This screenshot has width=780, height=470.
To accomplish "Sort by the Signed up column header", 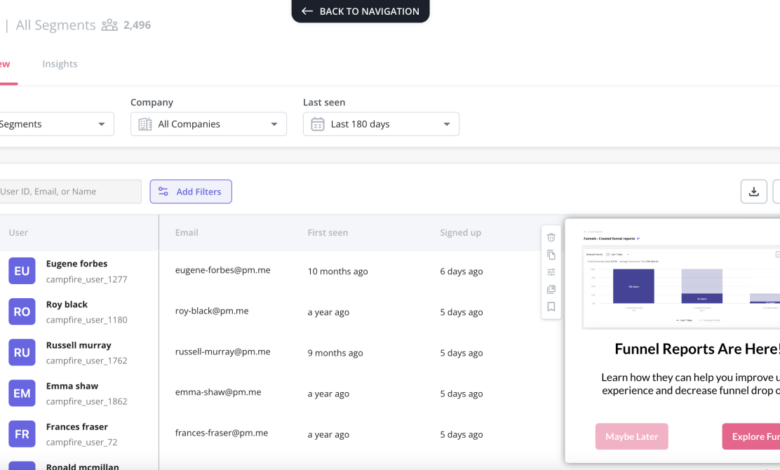I will (461, 233).
